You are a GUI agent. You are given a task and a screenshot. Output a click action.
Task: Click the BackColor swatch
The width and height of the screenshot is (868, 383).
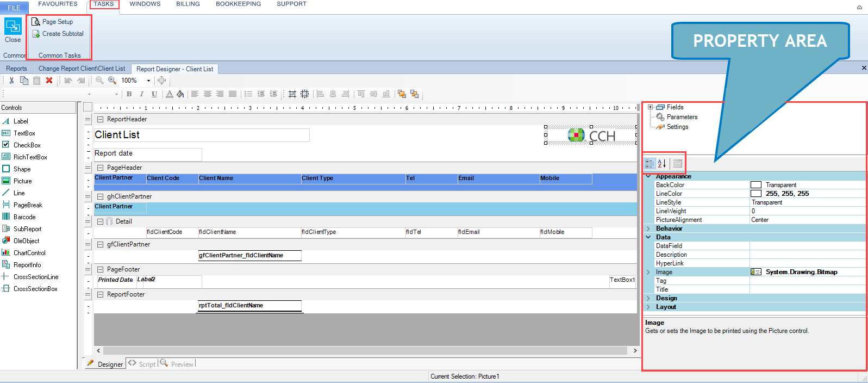pos(756,185)
